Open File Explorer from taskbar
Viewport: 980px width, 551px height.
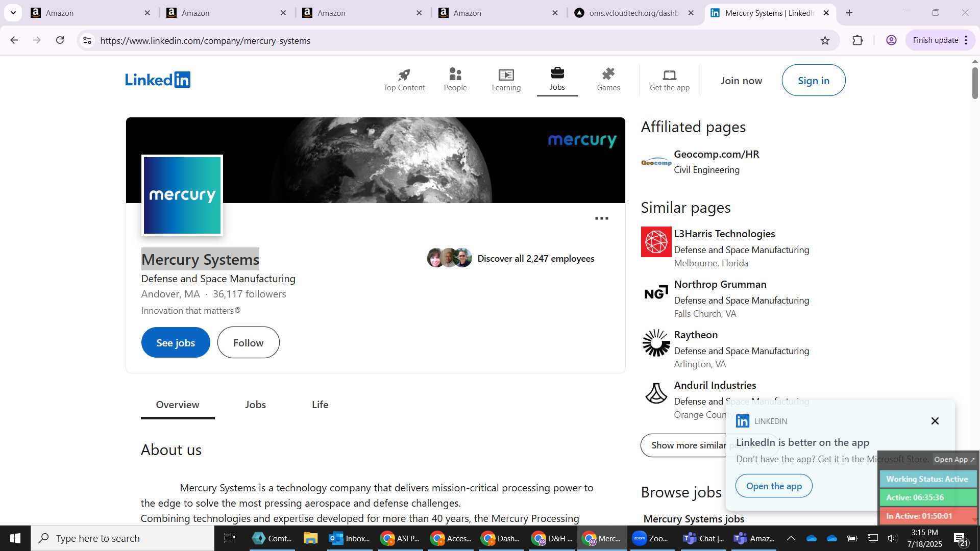[x=310, y=538]
